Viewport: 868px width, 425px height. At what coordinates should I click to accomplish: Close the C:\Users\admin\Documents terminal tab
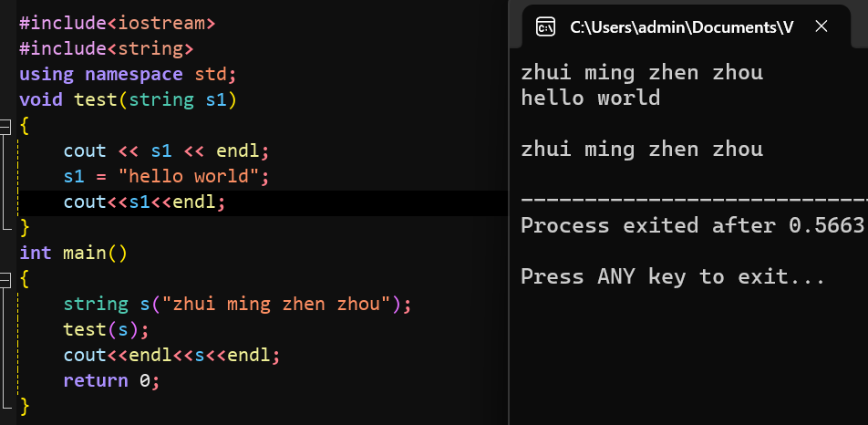(821, 26)
